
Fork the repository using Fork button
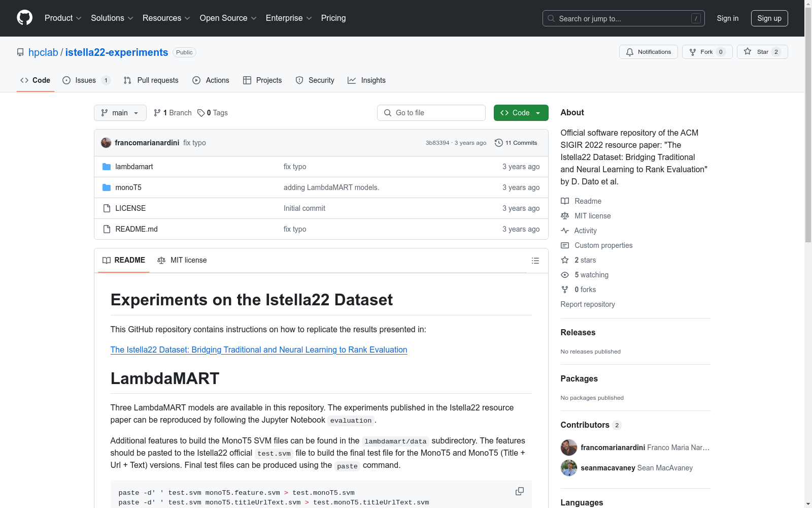[x=707, y=52]
